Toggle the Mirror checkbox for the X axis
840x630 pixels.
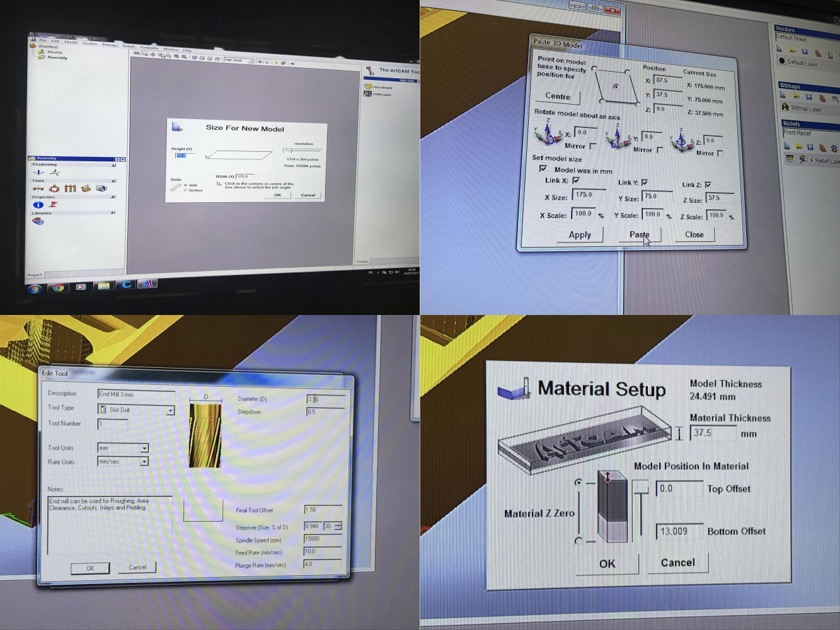point(593,146)
